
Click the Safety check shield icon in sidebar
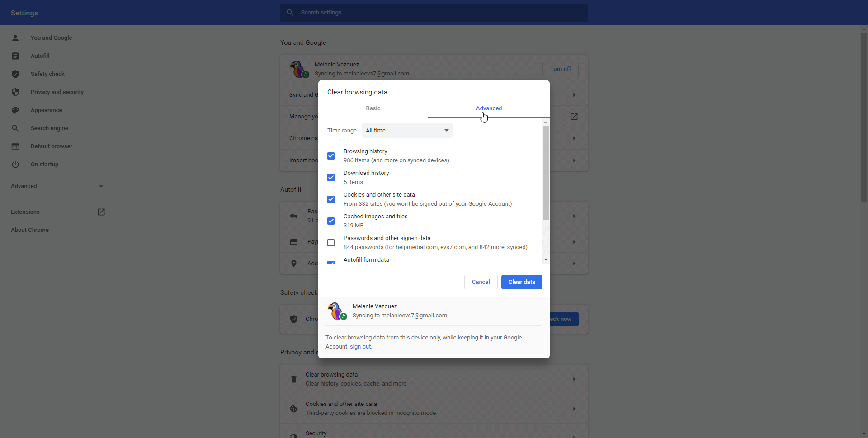15,74
